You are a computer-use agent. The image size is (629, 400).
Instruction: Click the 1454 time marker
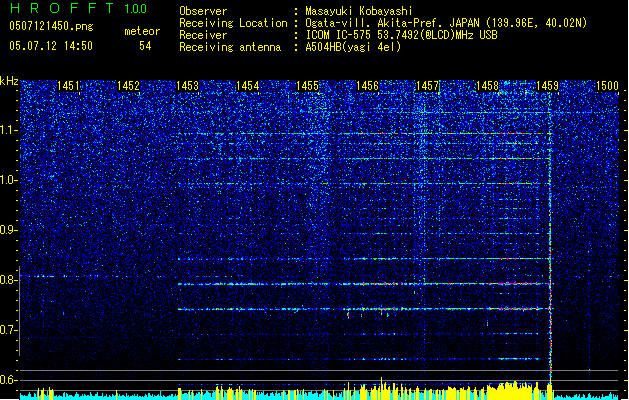tap(248, 85)
